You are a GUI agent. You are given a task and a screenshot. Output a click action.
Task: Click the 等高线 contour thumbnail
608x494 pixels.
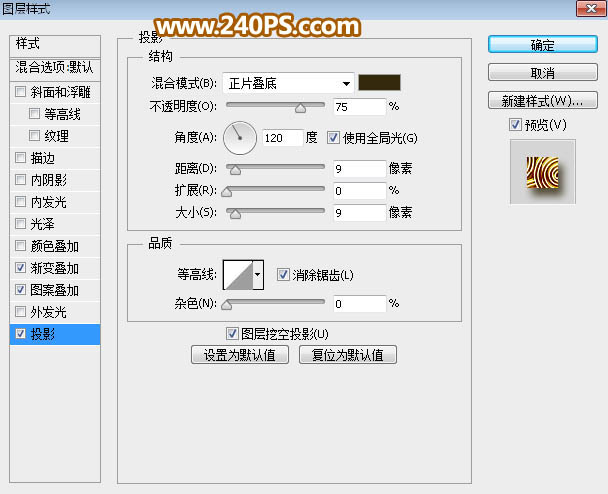pos(238,275)
